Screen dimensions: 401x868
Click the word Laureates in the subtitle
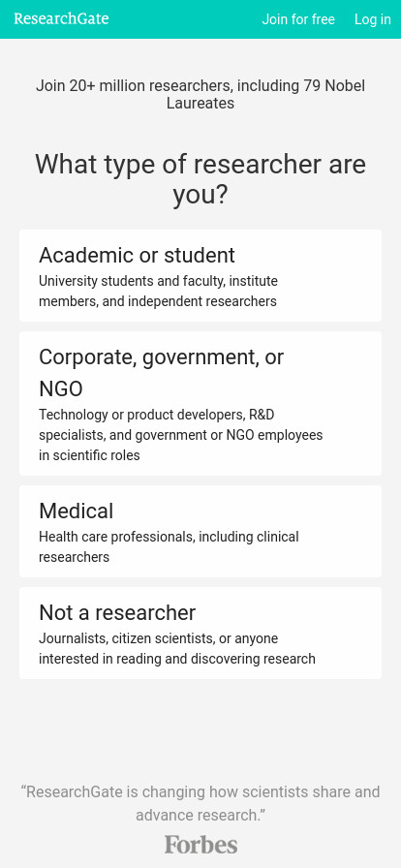pyautogui.click(x=200, y=104)
